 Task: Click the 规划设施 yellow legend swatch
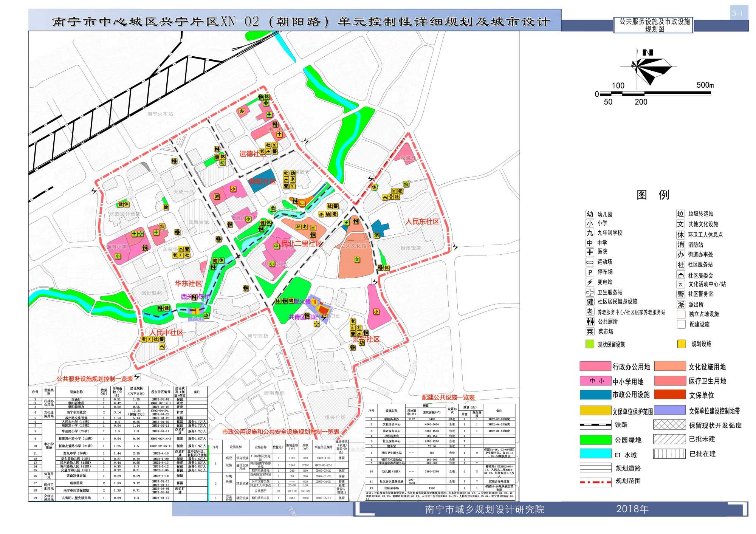tap(681, 344)
